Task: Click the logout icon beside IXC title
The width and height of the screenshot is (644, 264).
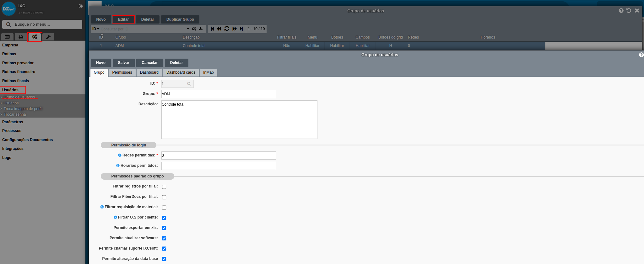Action: tap(81, 6)
